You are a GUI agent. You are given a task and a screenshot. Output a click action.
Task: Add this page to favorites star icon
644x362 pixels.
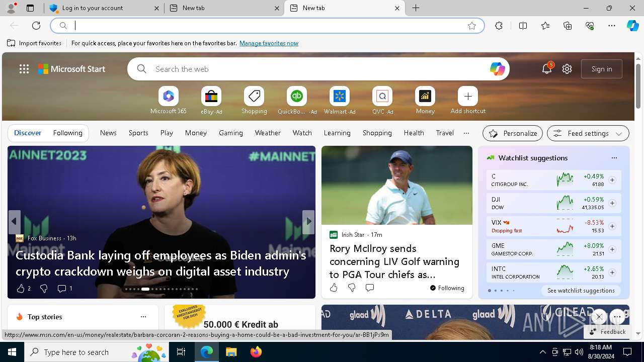click(472, 26)
